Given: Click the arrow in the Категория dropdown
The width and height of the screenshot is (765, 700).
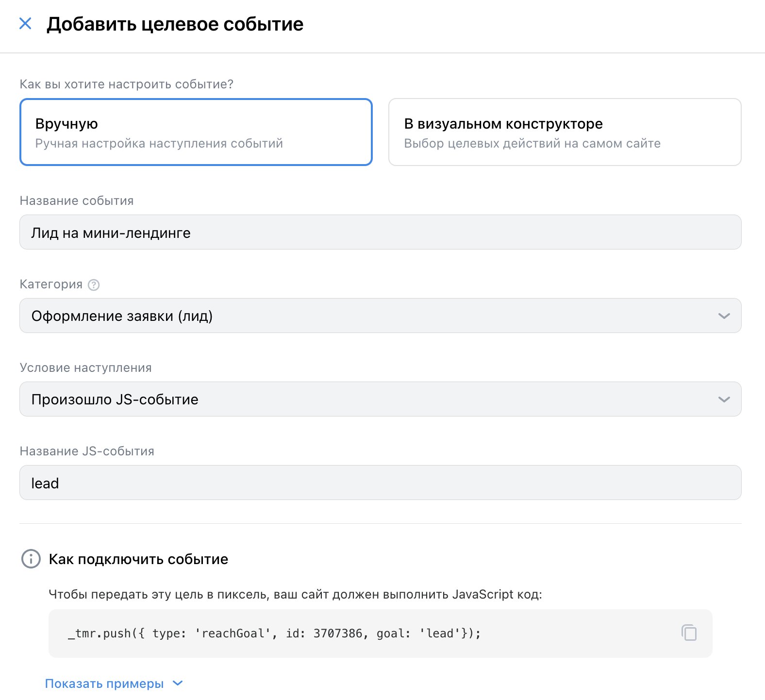Looking at the screenshot, I should pos(724,316).
